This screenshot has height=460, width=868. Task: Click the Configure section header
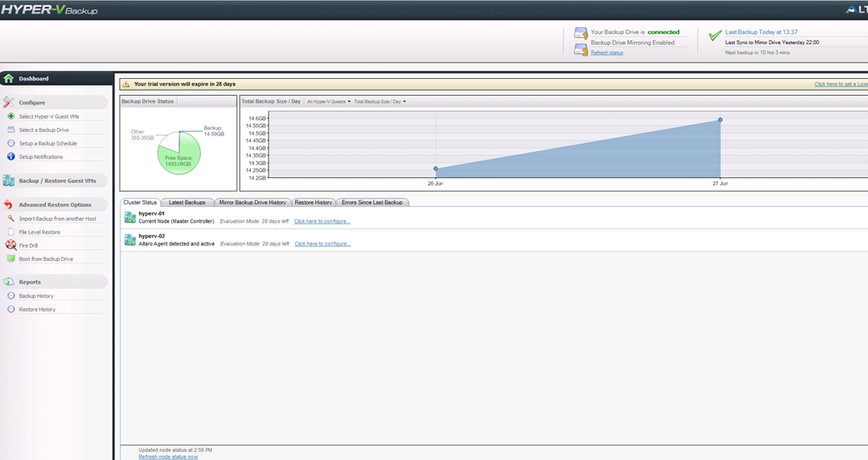54,103
